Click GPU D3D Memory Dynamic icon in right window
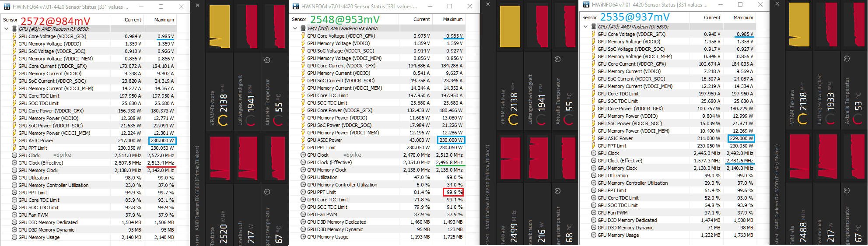Image resolution: width=868 pixels, height=246 pixels. 594,228
